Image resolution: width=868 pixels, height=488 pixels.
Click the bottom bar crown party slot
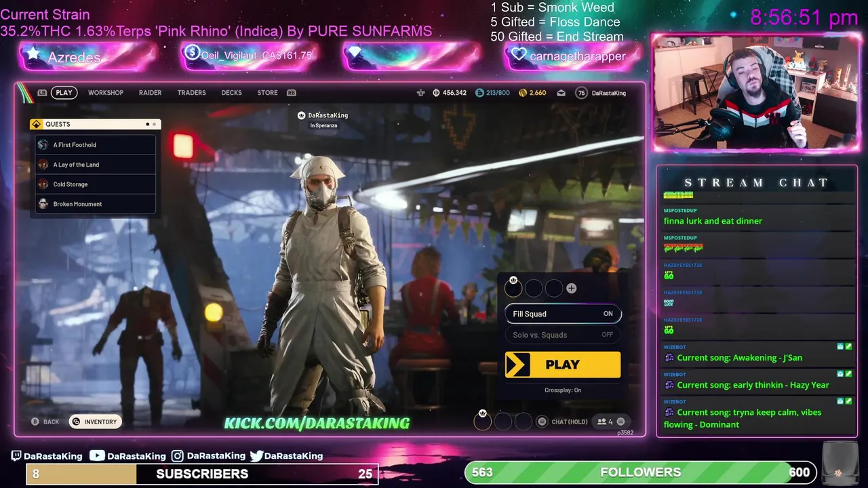click(x=482, y=421)
